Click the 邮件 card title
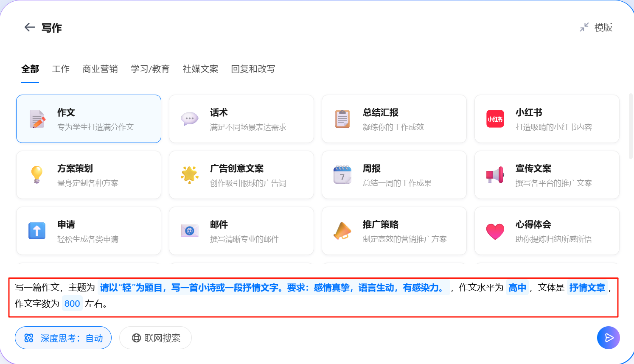 point(219,224)
